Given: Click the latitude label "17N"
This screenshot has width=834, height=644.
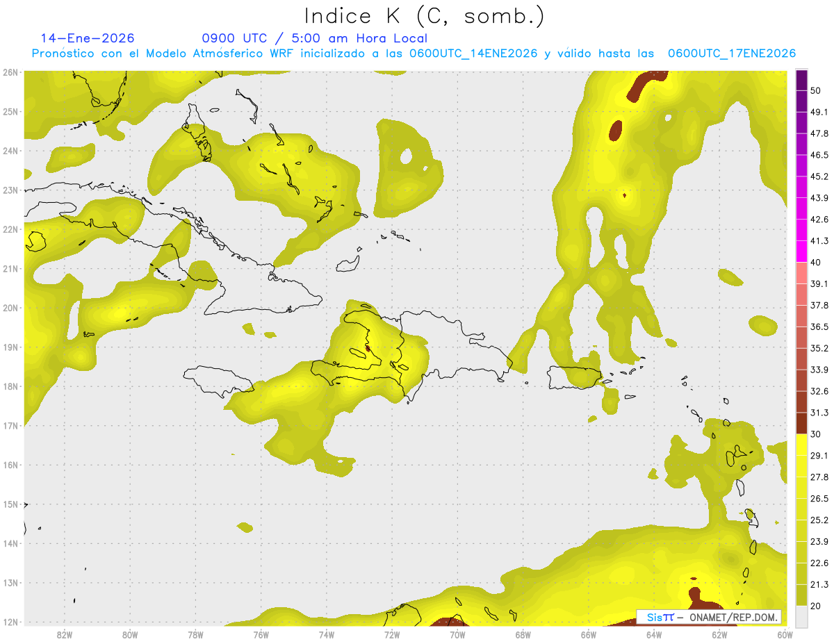Looking at the screenshot, I should point(10,426).
